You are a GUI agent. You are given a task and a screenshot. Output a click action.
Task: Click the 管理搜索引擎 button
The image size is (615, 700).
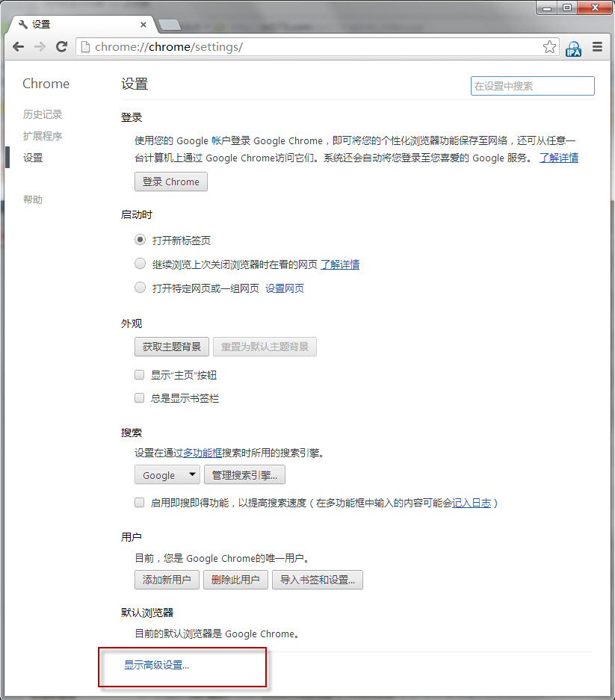click(244, 475)
